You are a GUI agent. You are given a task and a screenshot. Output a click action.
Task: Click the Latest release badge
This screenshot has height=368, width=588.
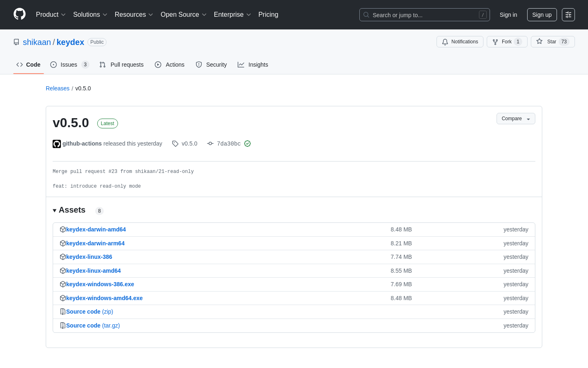click(x=107, y=123)
